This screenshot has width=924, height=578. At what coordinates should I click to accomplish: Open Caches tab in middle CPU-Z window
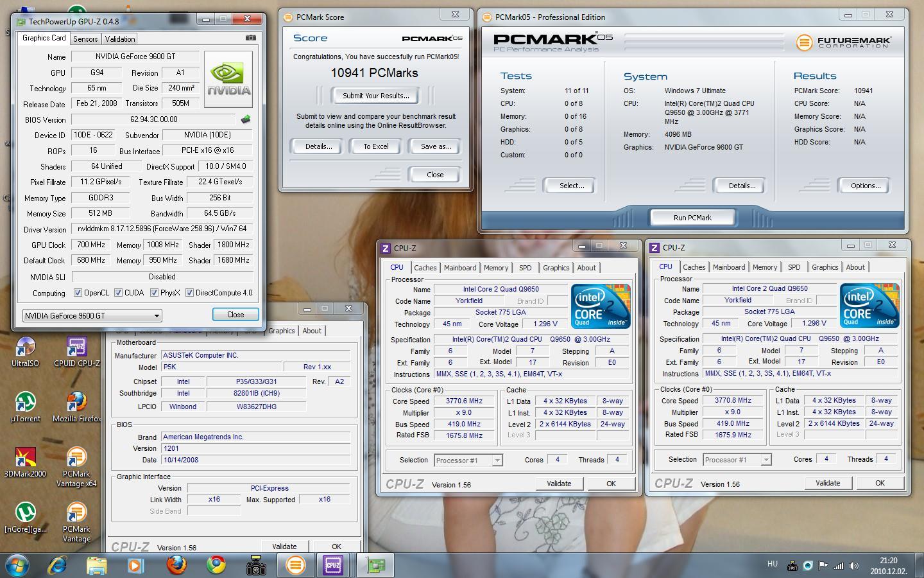click(425, 268)
